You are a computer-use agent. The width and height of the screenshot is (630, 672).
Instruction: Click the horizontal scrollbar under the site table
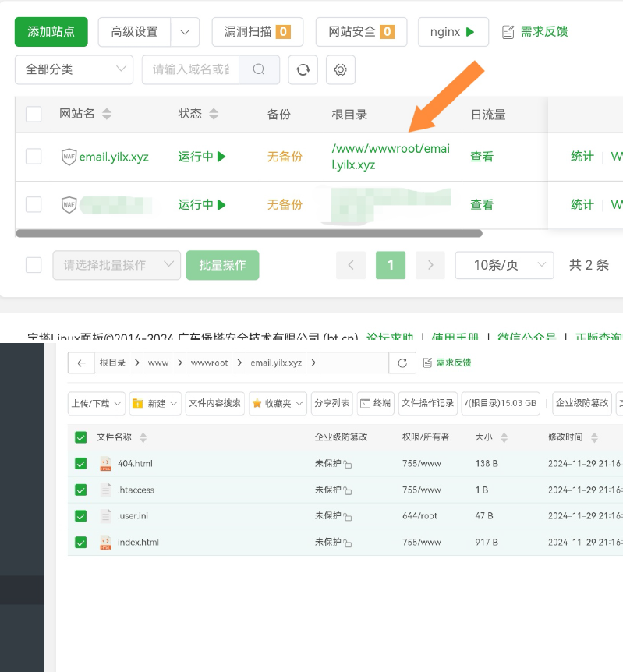248,233
